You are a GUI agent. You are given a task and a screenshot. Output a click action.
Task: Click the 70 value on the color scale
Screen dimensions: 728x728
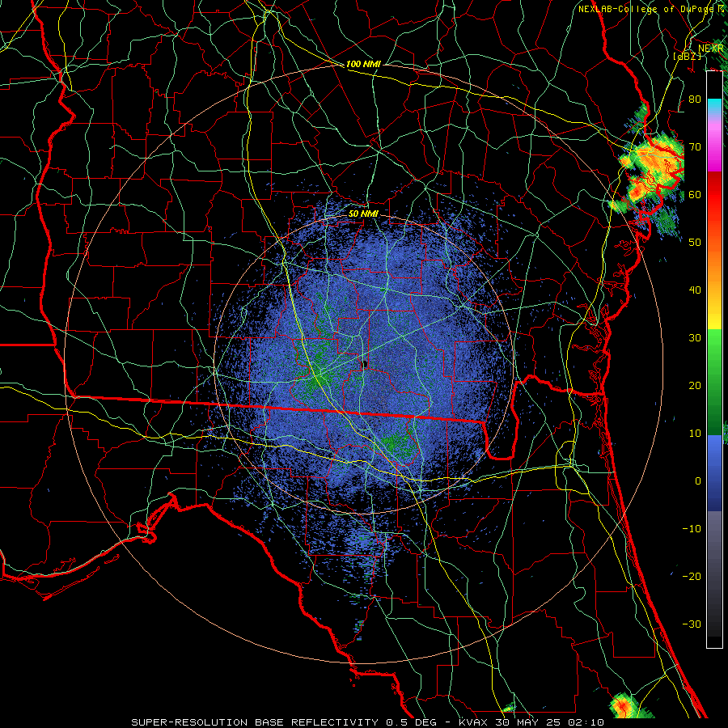[695, 146]
